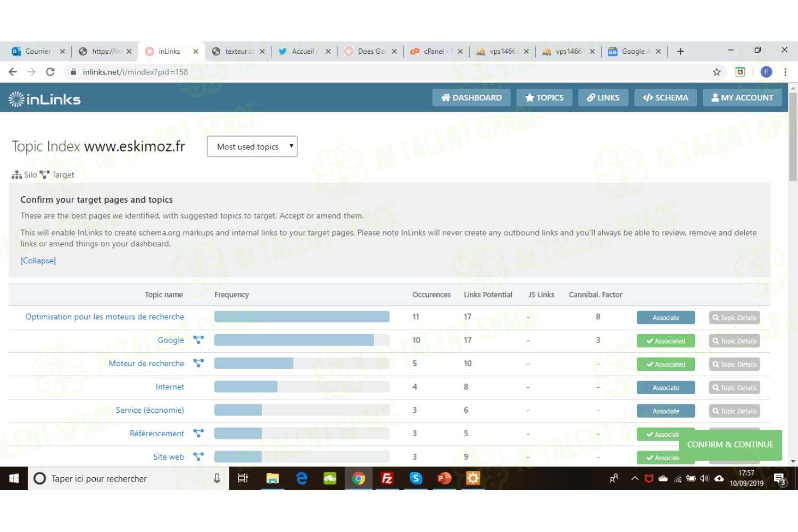Open the notification center icon
Screen dimensions: 798x532
pos(780,478)
